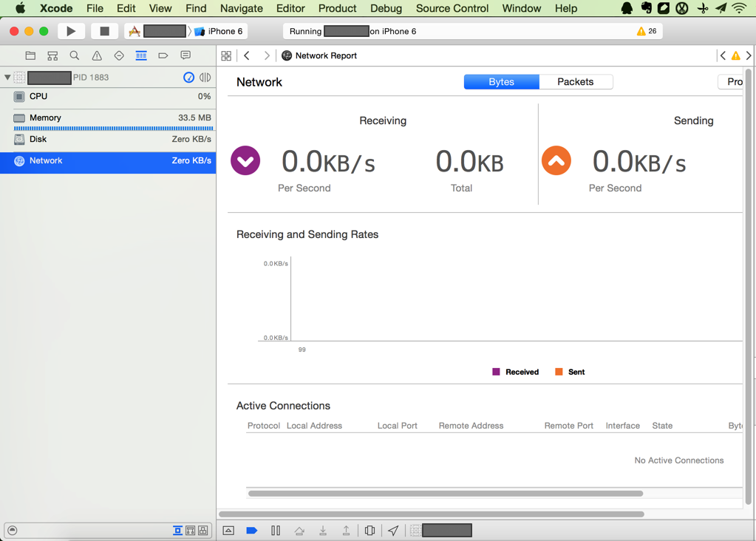756x541 pixels.
Task: Switch to the Packets segment
Action: click(x=576, y=82)
